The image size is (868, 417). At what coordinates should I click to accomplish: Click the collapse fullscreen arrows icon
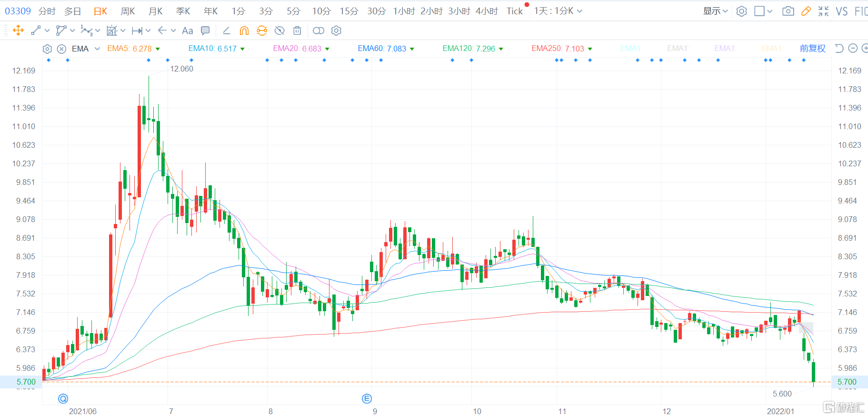[823, 11]
